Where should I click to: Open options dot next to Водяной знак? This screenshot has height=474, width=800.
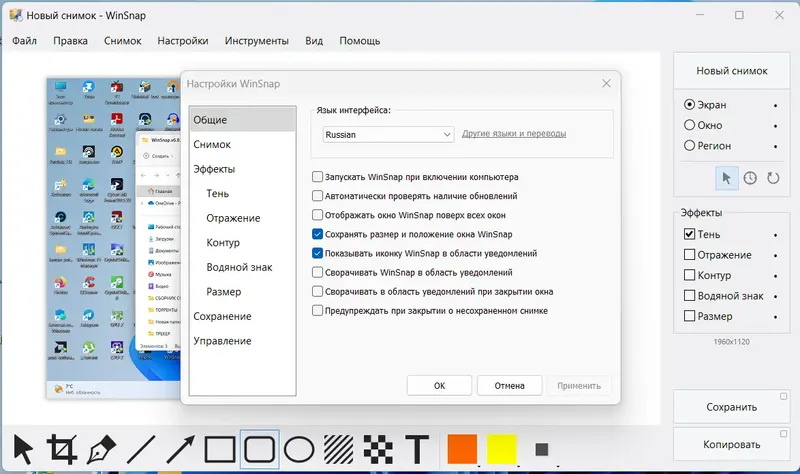(776, 296)
